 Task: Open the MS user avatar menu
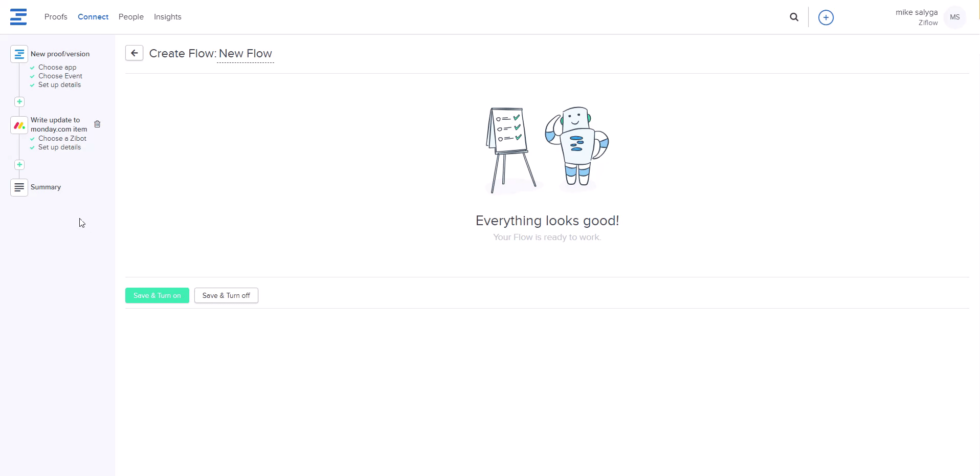pos(955,17)
